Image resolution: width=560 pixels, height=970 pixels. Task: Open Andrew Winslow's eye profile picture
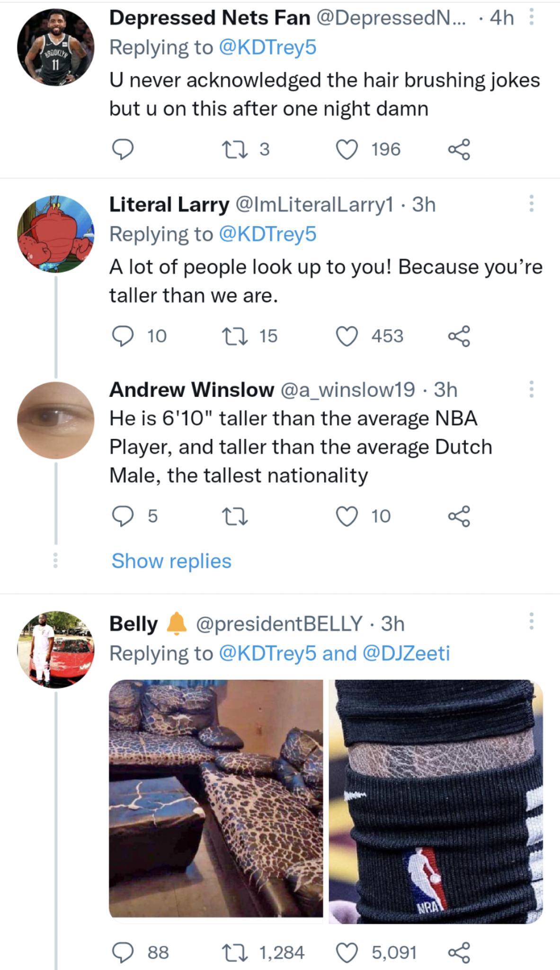pyautogui.click(x=56, y=421)
